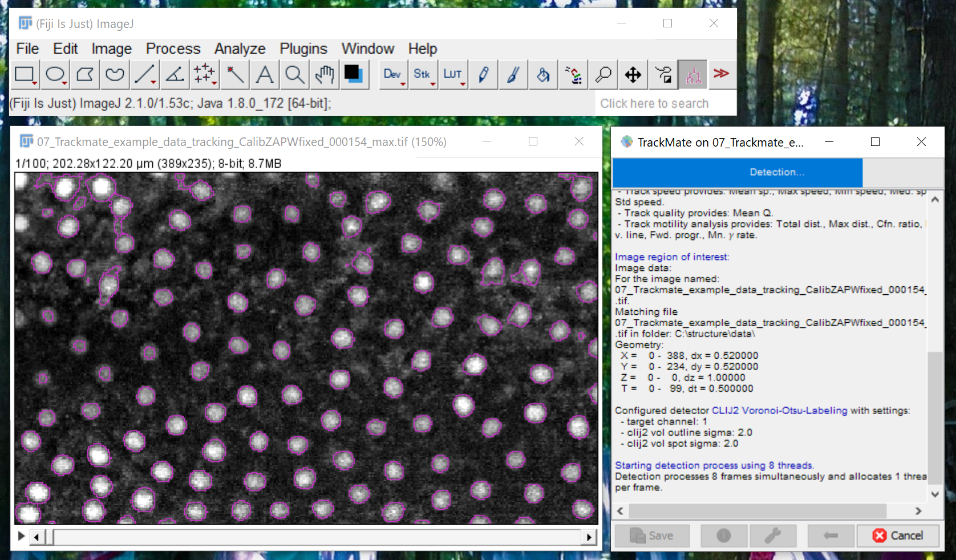The image size is (956, 560).
Task: Select the Oval selection tool
Action: tap(55, 75)
